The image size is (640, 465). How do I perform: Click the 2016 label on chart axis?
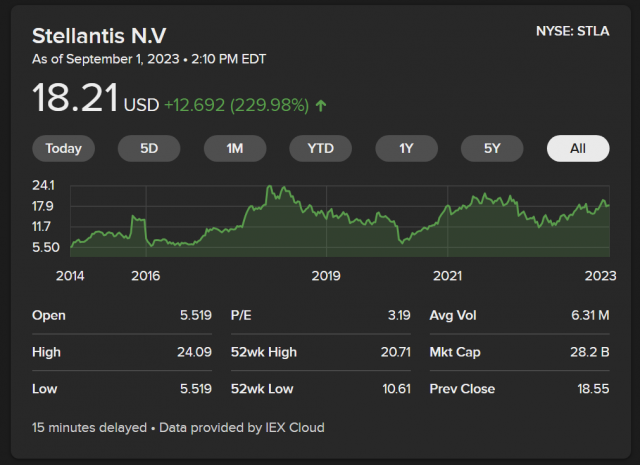coord(146,275)
